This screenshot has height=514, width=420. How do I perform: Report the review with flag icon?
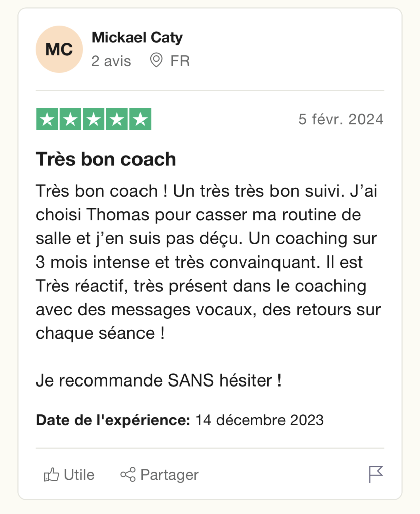tap(376, 474)
